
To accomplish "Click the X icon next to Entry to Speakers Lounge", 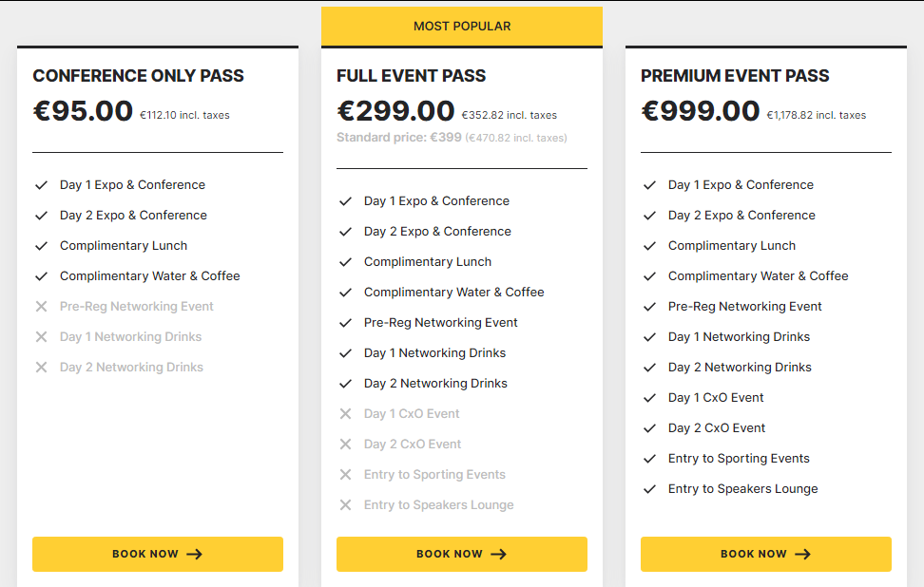I will 345,504.
